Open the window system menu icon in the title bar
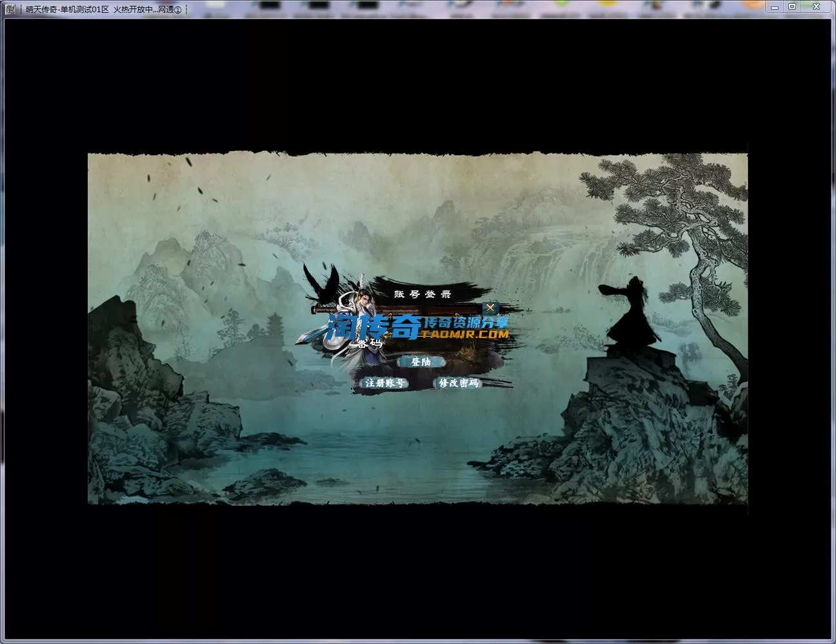836x644 pixels. pos(10,9)
